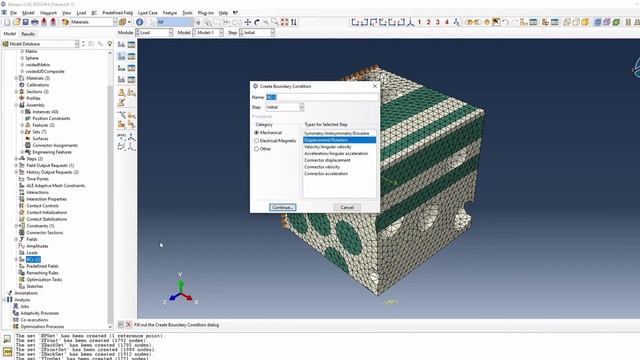The height and width of the screenshot is (360, 640).
Task: Switch to the Results tab
Action: [28, 34]
